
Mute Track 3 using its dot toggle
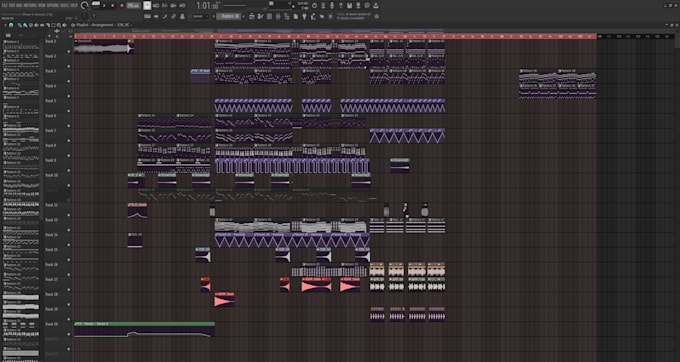tap(69, 81)
